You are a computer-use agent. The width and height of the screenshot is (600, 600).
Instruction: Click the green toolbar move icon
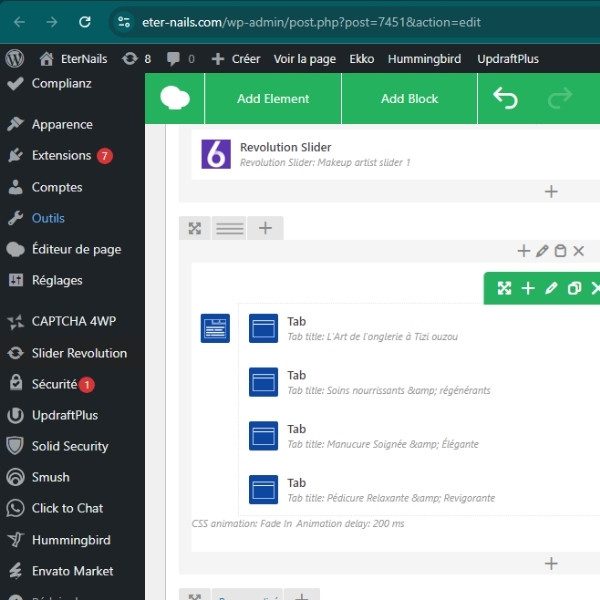504,288
